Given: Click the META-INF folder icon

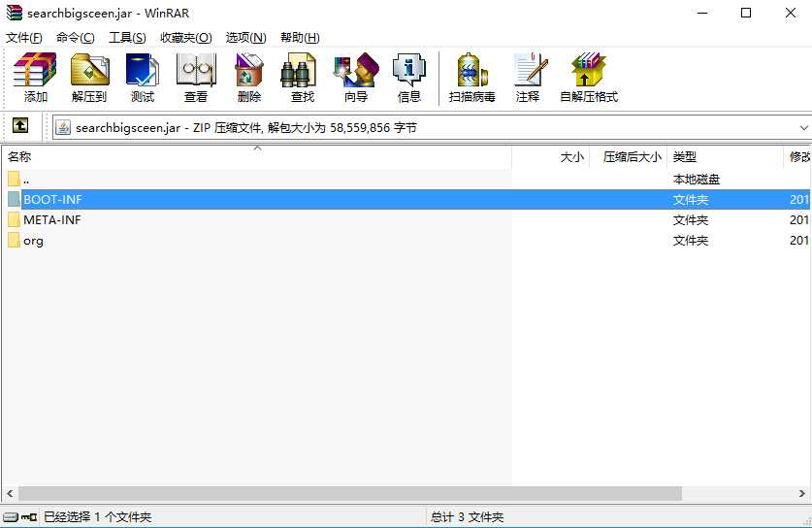Looking at the screenshot, I should point(14,219).
